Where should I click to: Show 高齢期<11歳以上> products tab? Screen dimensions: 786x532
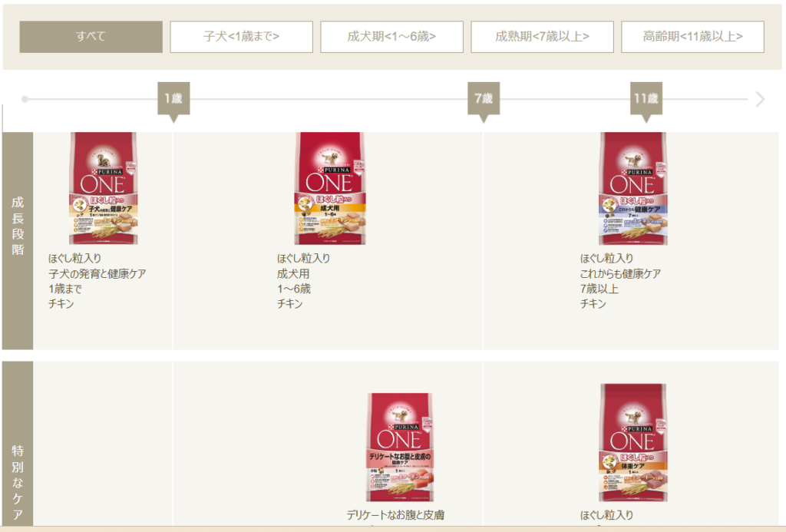pyautogui.click(x=693, y=37)
